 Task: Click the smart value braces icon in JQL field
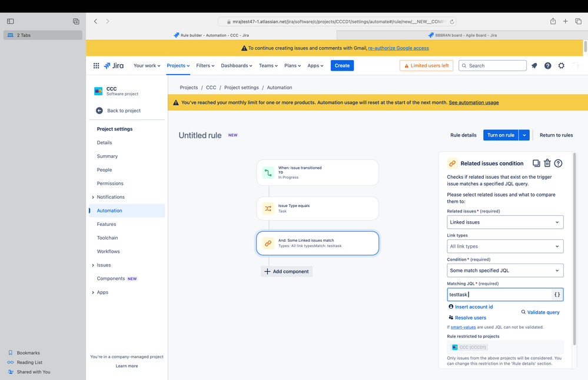557,295
